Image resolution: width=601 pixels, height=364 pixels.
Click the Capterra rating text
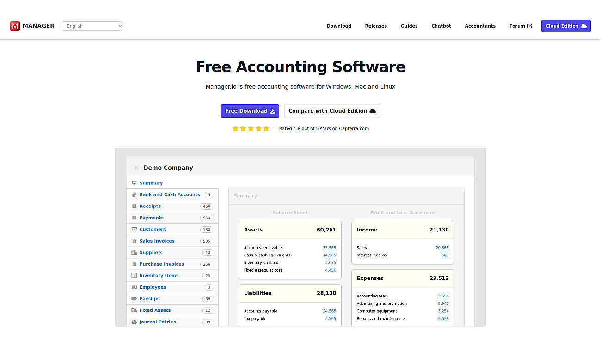pyautogui.click(x=324, y=128)
